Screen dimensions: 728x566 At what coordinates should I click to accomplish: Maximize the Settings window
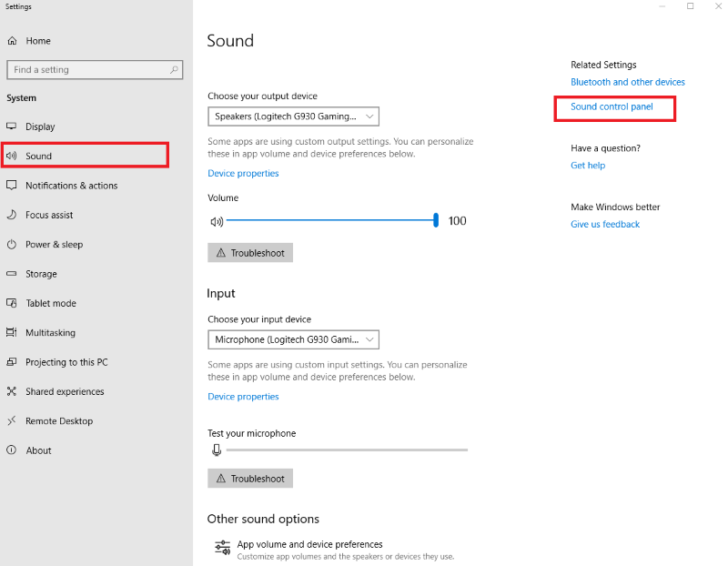click(x=691, y=6)
